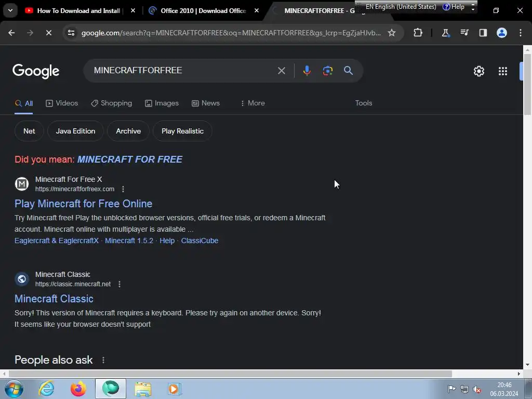Screen dimensions: 532x399
Task: Select the All results tab
Action: click(24, 103)
